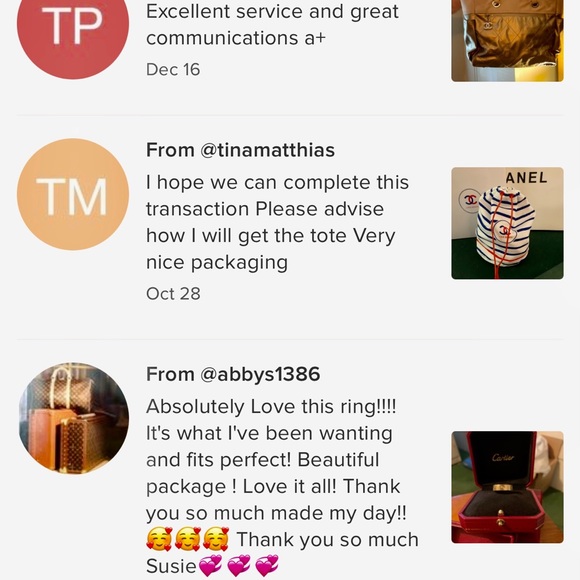Select the 'Excellent service and great communications' review
This screenshot has width=580, height=580.
click(x=272, y=24)
